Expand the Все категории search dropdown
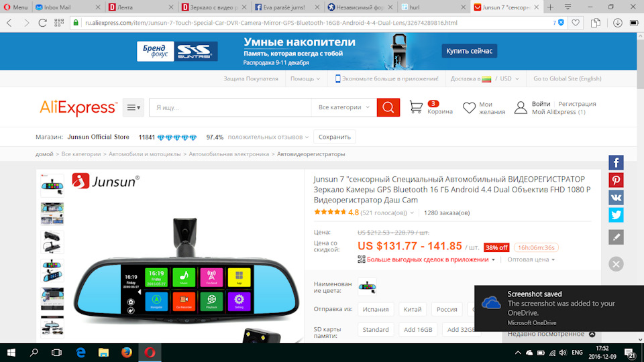Image resolution: width=644 pixels, height=362 pixels. coord(343,107)
